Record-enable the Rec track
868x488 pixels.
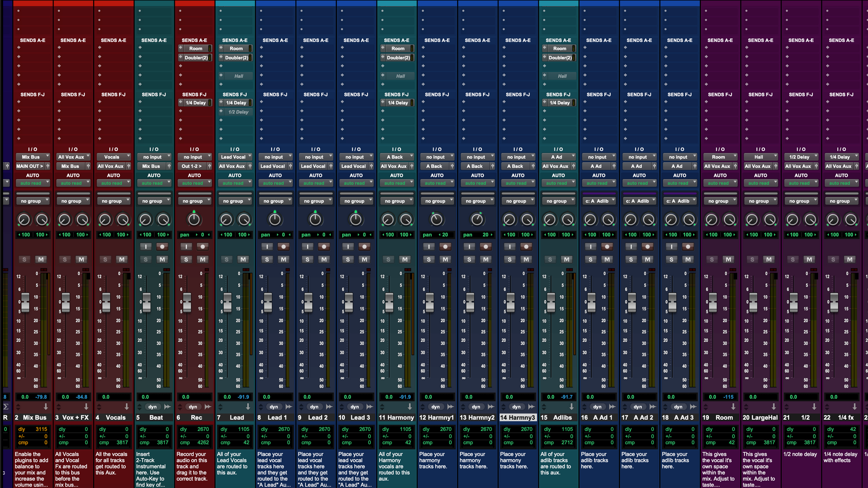point(203,247)
